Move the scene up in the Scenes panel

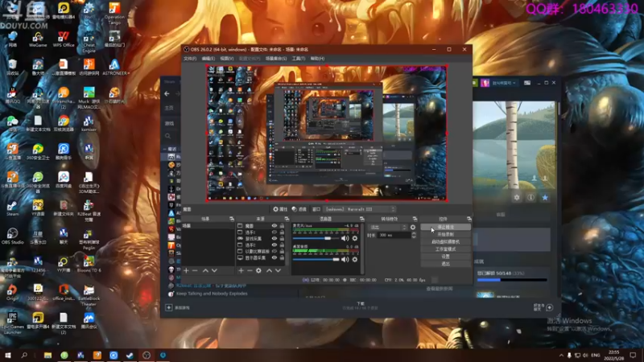[x=205, y=270]
